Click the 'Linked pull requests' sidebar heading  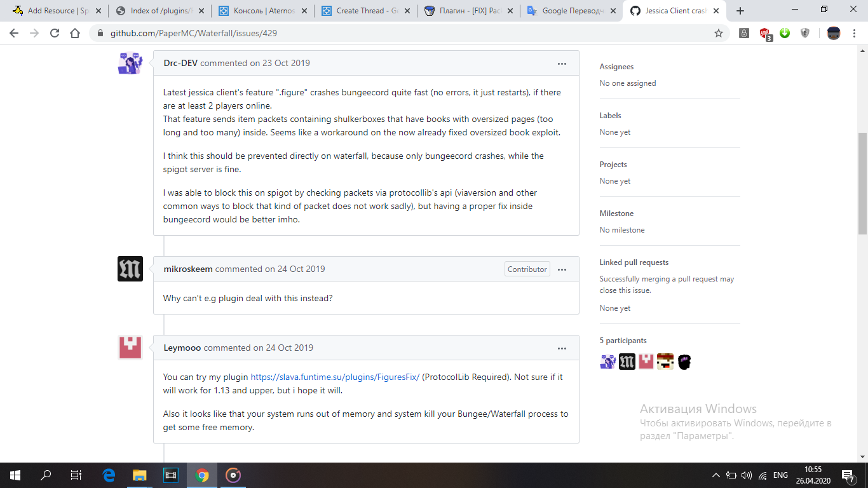click(x=634, y=262)
